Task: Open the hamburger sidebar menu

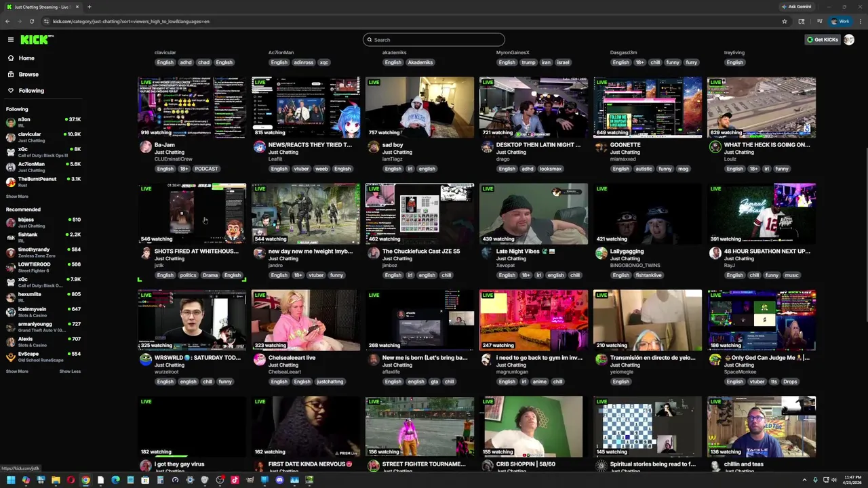Action: coord(11,40)
